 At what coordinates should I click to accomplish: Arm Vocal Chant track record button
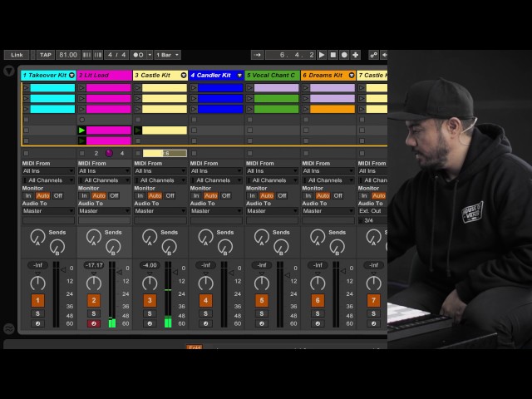[262, 323]
